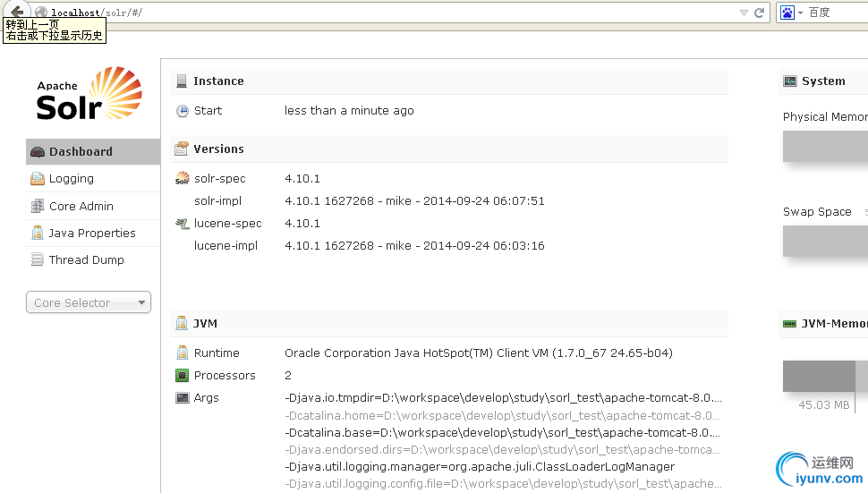The width and height of the screenshot is (868, 493).
Task: Select the Oracle Corporation runtime text
Action: click(479, 353)
